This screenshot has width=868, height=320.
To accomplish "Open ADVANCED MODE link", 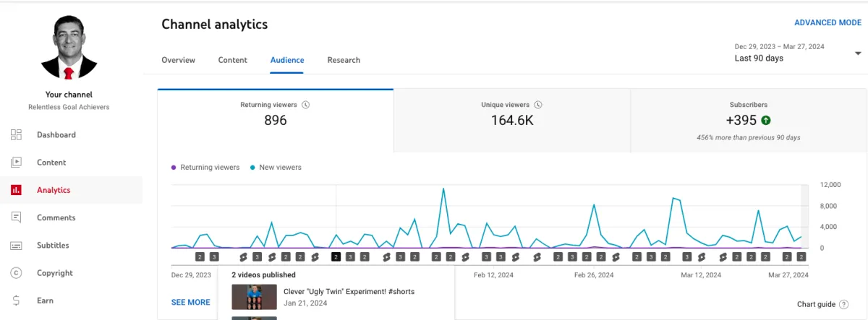I will pos(827,23).
